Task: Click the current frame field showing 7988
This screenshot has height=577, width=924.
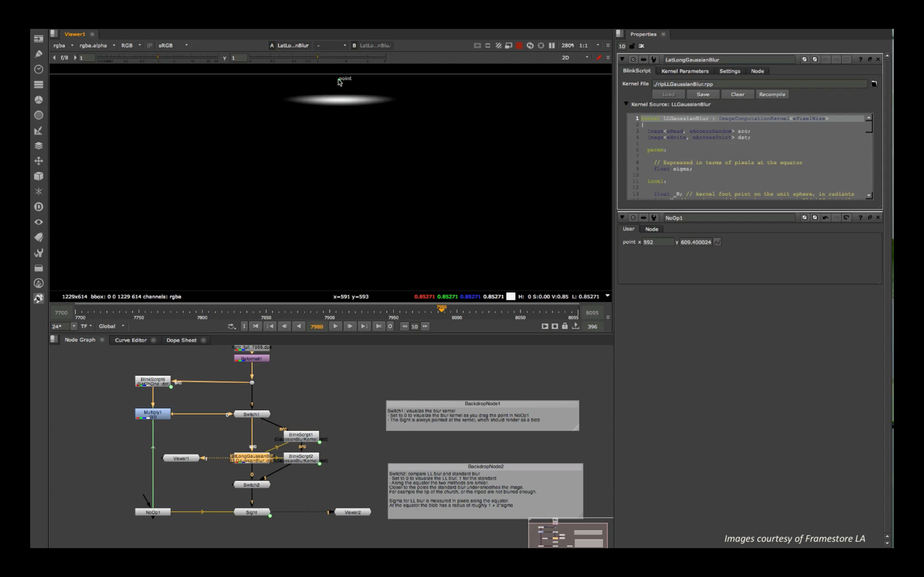Action: 317,326
